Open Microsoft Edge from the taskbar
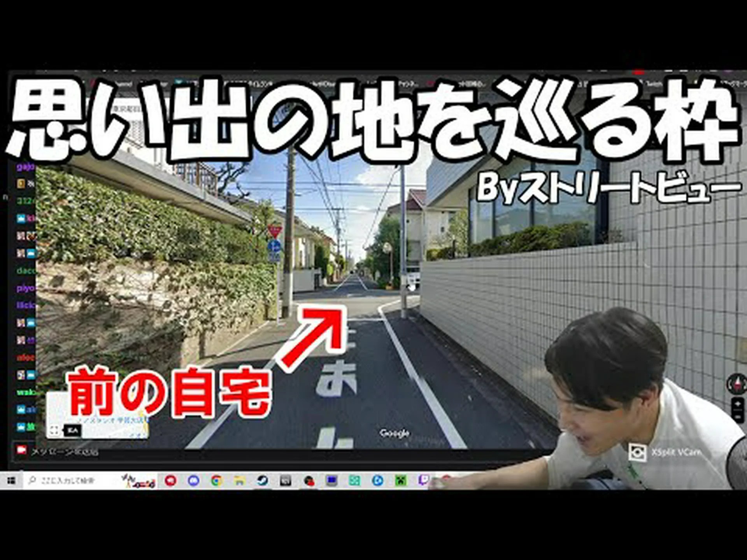747x560 pixels. point(377,481)
